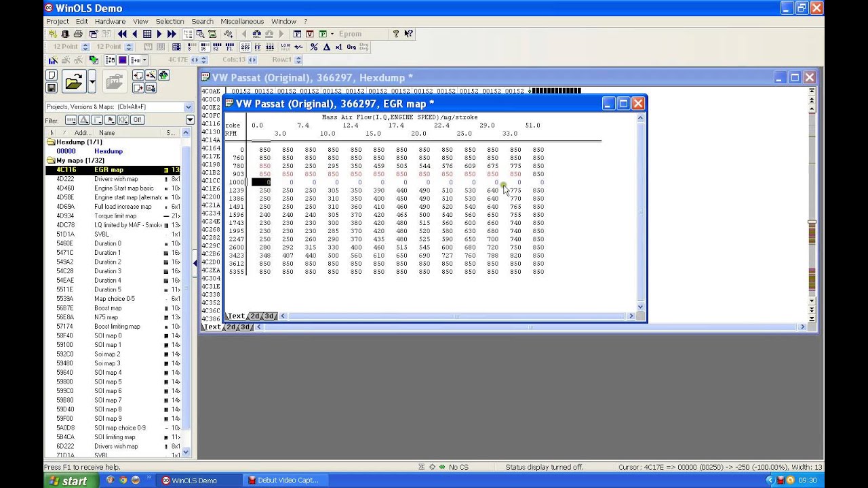
Task: Click the green tree online import icon
Action: tap(163, 75)
